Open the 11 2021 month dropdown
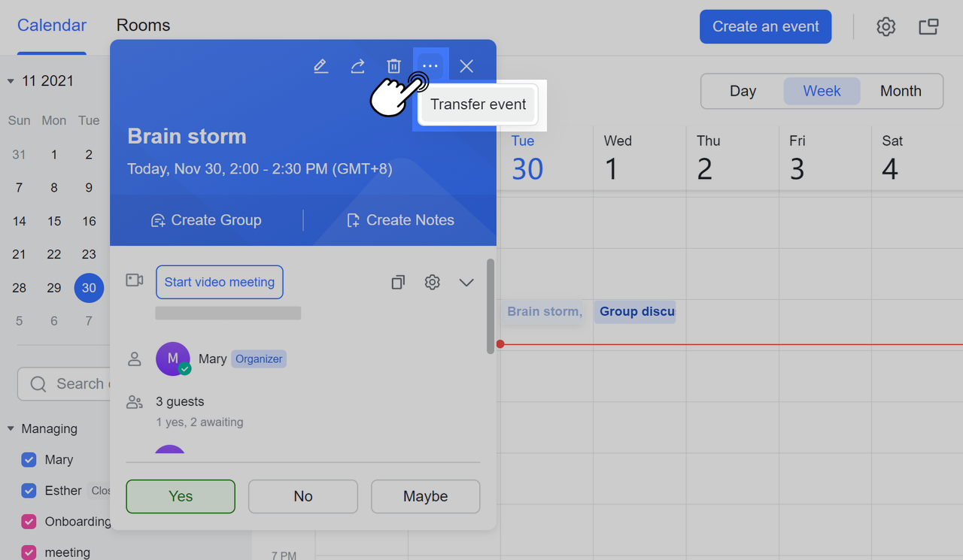Screen dimensions: 963x560 tap(11, 81)
